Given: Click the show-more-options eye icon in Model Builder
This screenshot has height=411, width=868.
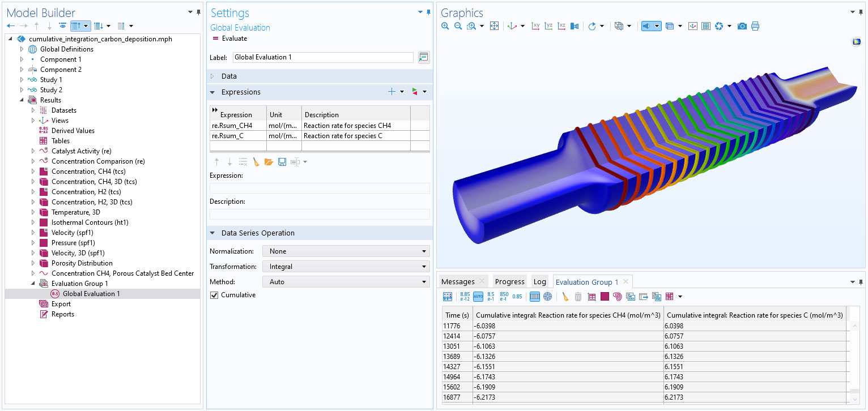Looking at the screenshot, I should point(62,26).
